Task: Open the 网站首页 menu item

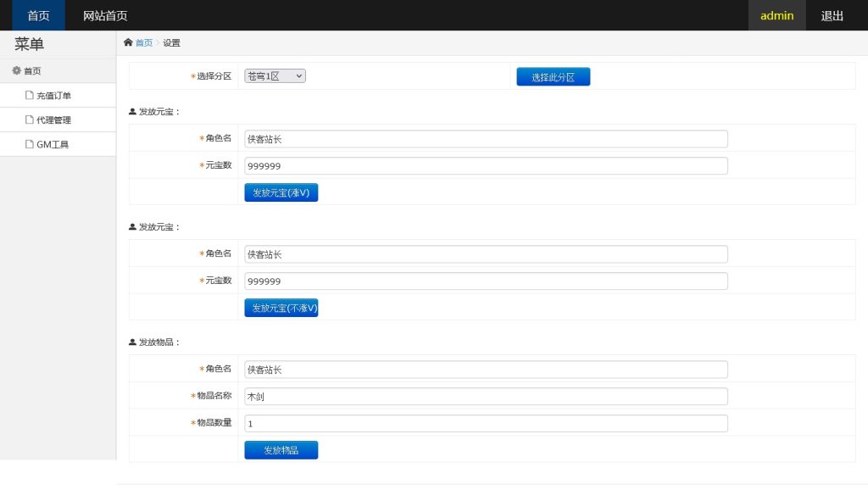Action: (105, 14)
